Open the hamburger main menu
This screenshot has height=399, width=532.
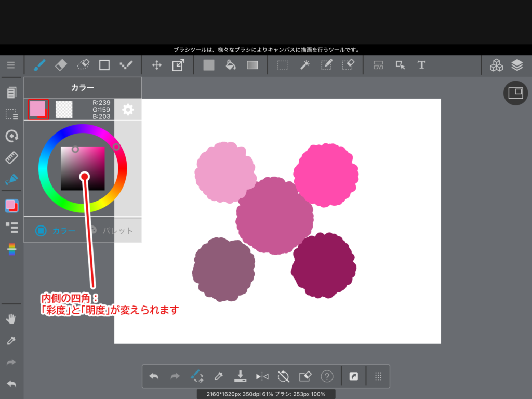11,65
